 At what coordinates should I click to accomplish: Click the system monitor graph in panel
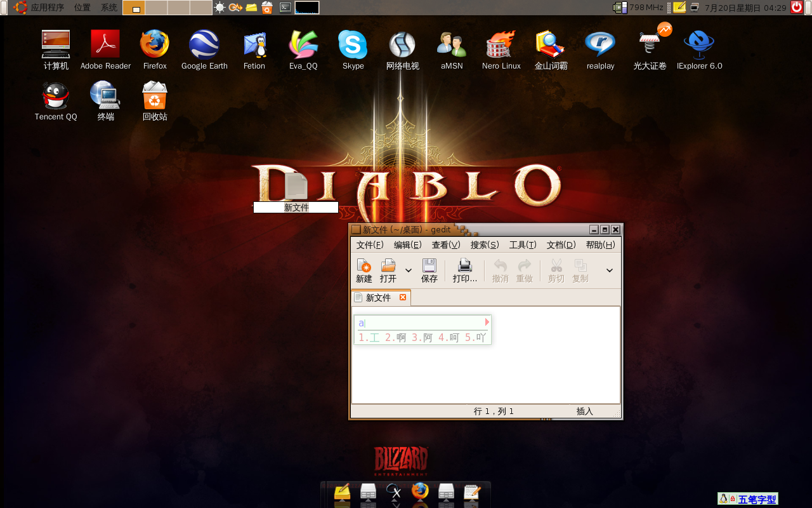(307, 8)
